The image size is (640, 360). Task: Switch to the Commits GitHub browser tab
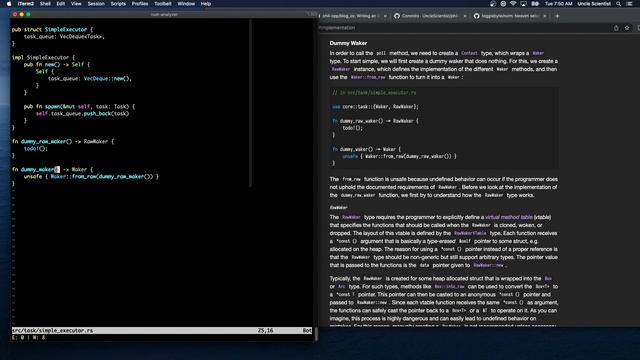coord(429,16)
